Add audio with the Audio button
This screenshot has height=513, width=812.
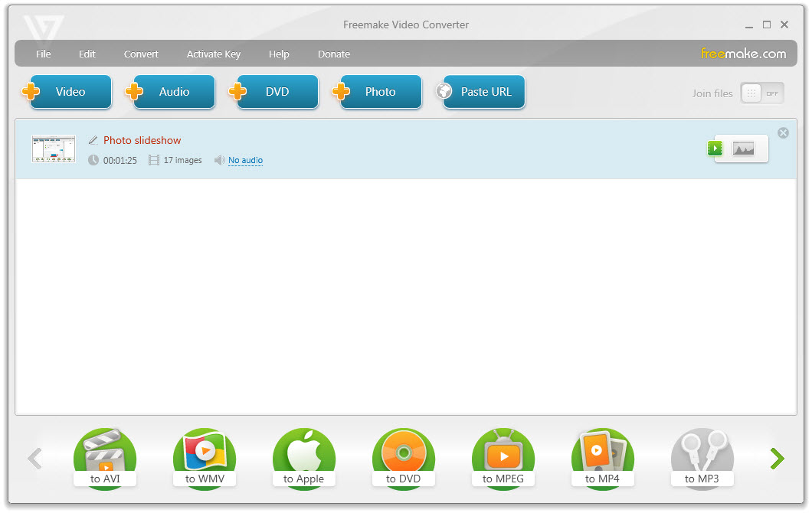[170, 92]
